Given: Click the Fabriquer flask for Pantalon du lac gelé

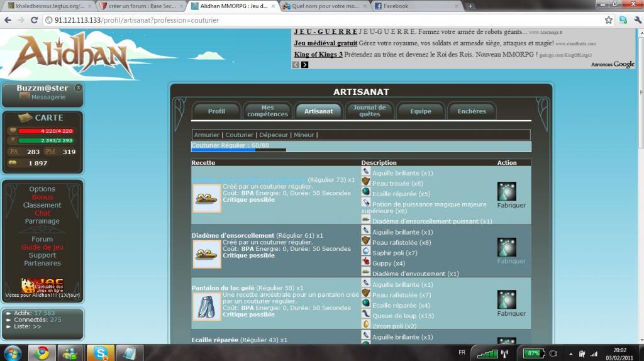Looking at the screenshot, I should click(x=506, y=300).
